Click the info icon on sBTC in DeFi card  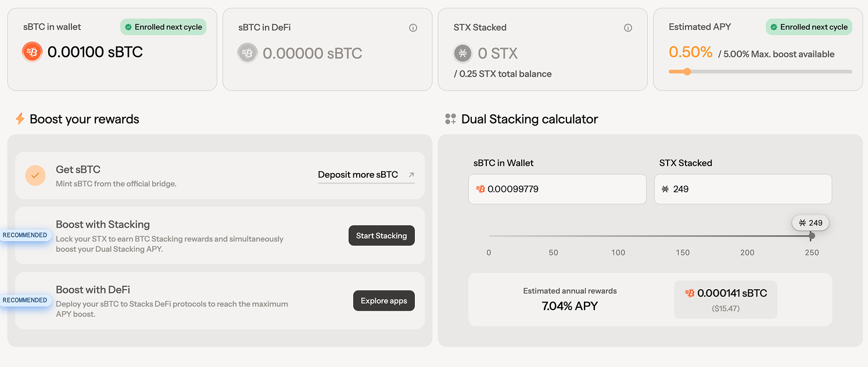click(x=413, y=27)
